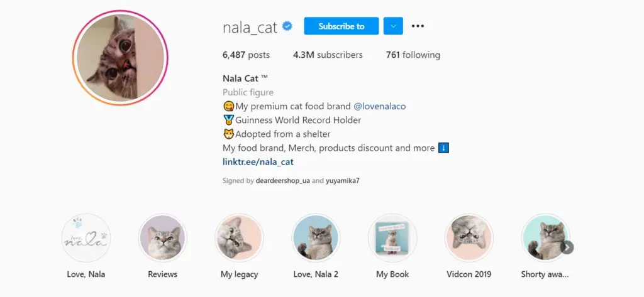644x297 pixels.
Task: Open the Reviews story highlight
Action: pos(162,237)
